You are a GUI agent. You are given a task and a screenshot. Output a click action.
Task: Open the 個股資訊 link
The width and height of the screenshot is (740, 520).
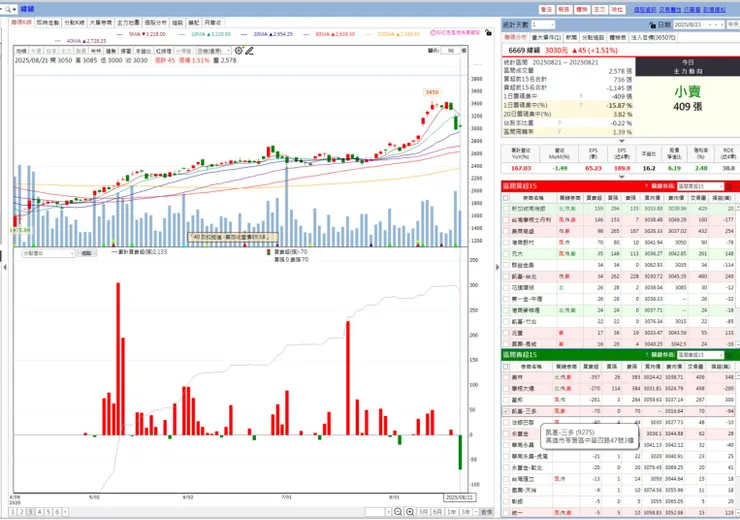645,9
